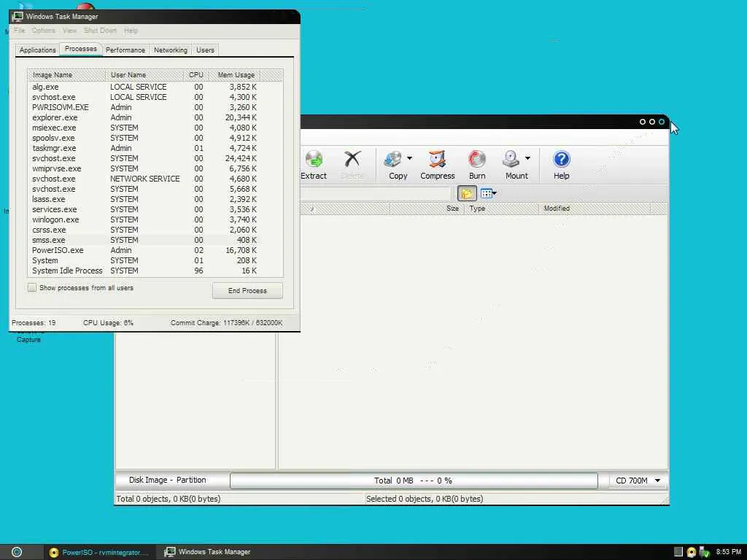Screen dimensions: 747x560
Task: Open the Options menu in Task Manager
Action: (x=44, y=31)
